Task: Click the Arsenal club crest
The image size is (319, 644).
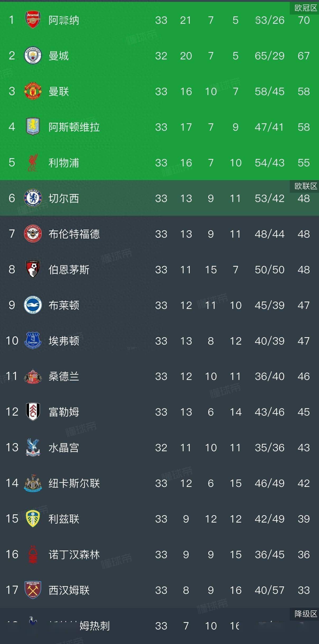Action: (x=33, y=20)
